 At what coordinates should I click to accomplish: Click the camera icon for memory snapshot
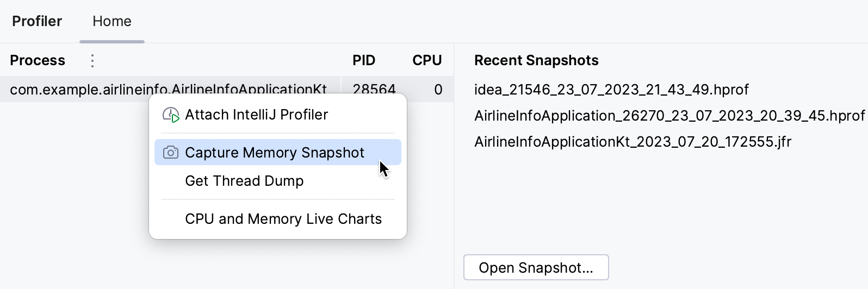[171, 153]
